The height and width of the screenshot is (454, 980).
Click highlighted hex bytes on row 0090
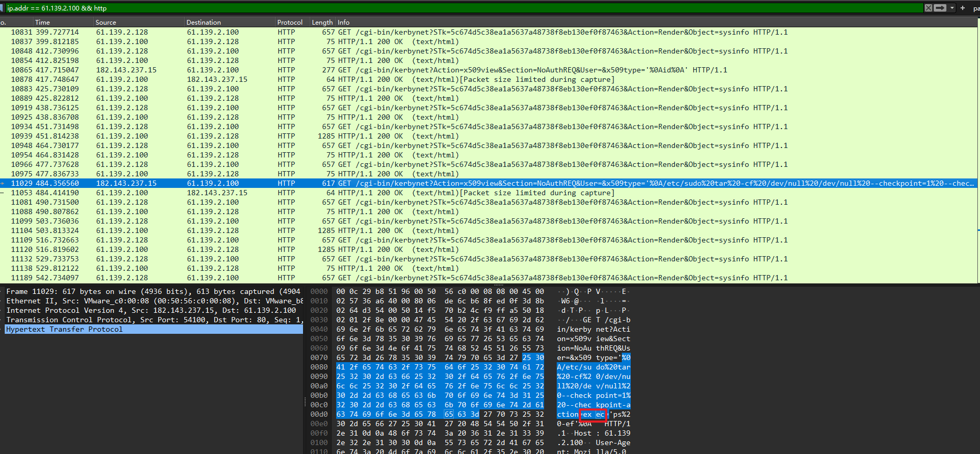click(440, 376)
